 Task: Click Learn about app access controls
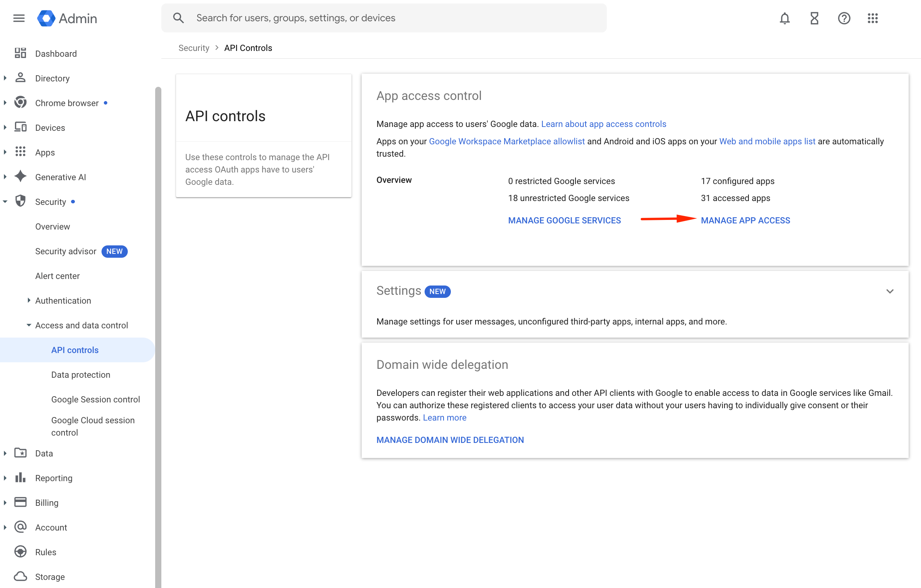tap(604, 124)
